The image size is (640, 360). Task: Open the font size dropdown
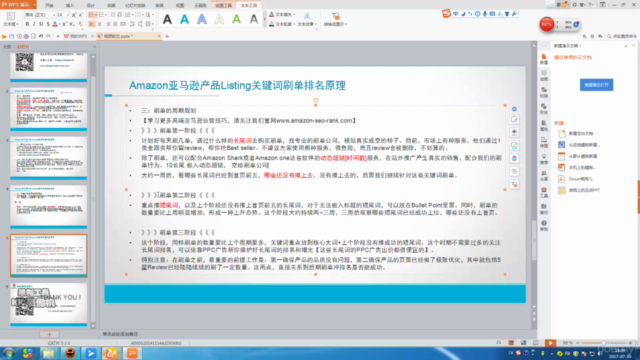point(67,15)
